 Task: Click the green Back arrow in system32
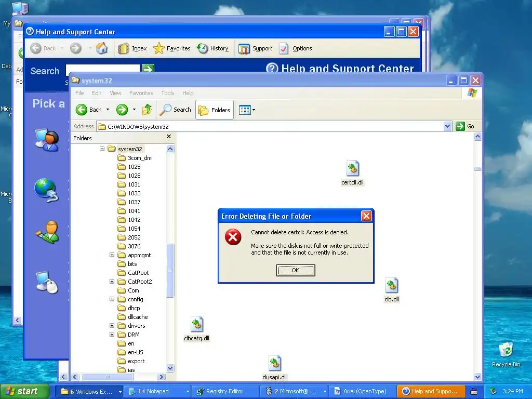click(82, 110)
